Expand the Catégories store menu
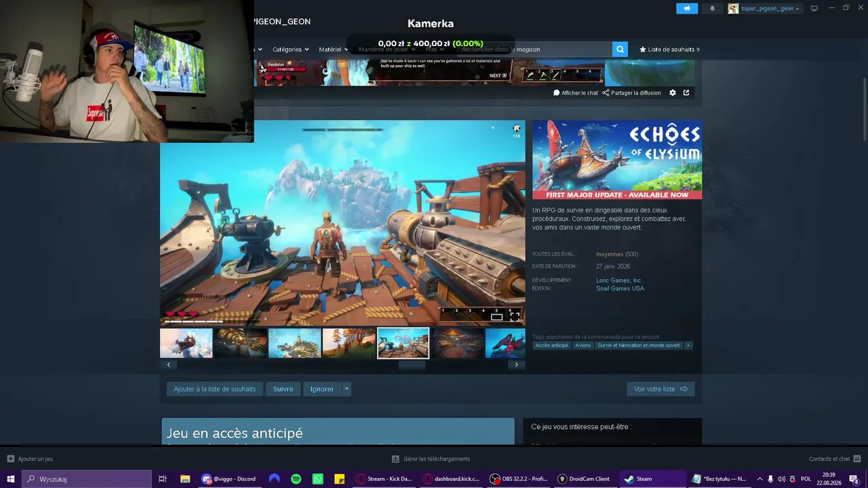Viewport: 868px width, 488px height. coord(290,49)
